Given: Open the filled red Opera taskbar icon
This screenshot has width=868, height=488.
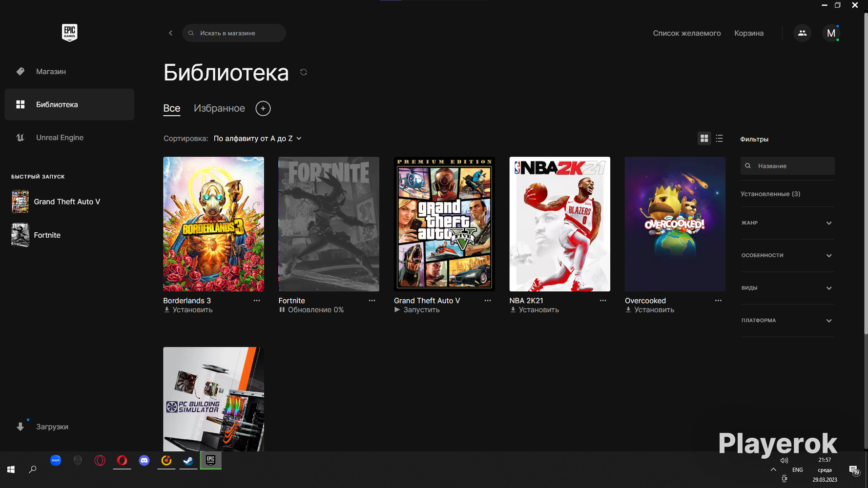Looking at the screenshot, I should tap(122, 460).
